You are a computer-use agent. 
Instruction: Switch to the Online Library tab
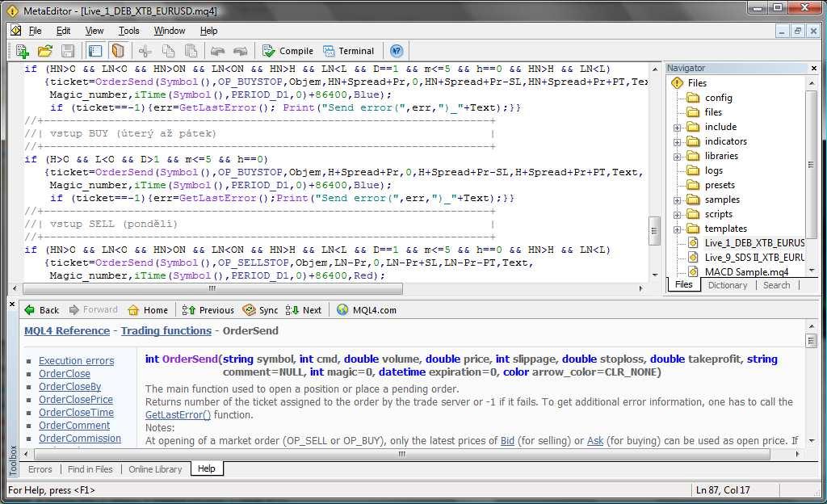point(155,469)
